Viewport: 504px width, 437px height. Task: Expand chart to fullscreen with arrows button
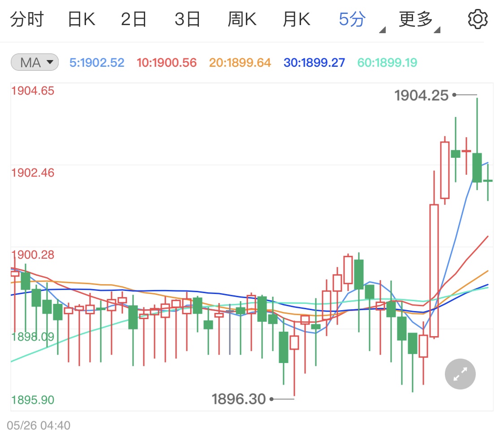(460, 374)
